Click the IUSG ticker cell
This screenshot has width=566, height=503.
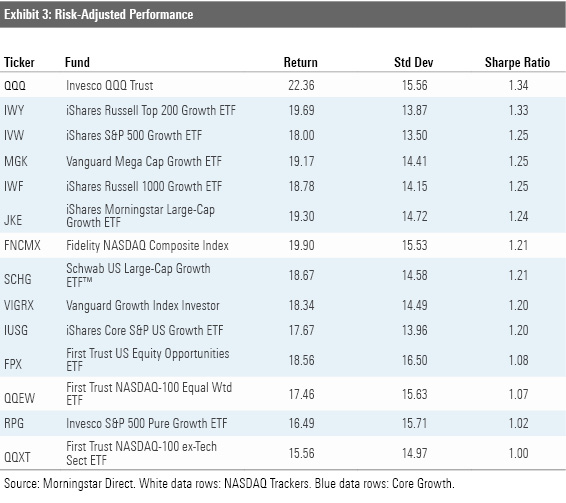(16, 330)
